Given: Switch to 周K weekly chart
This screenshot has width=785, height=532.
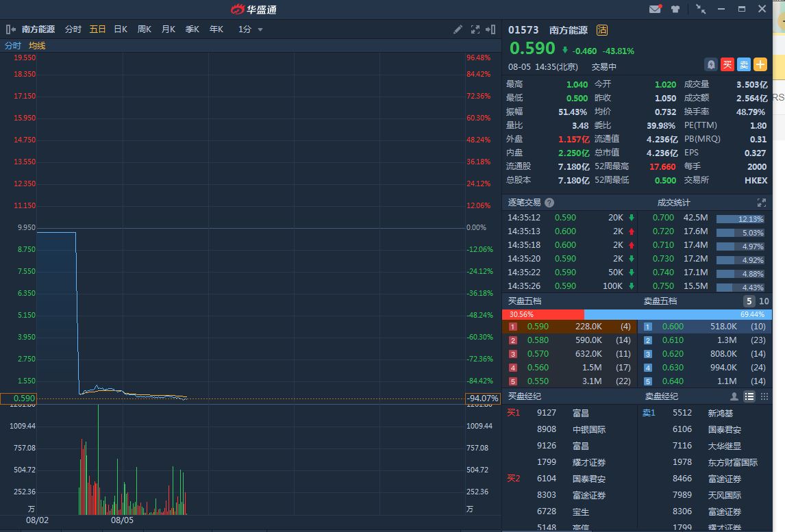Looking at the screenshot, I should 144,29.
